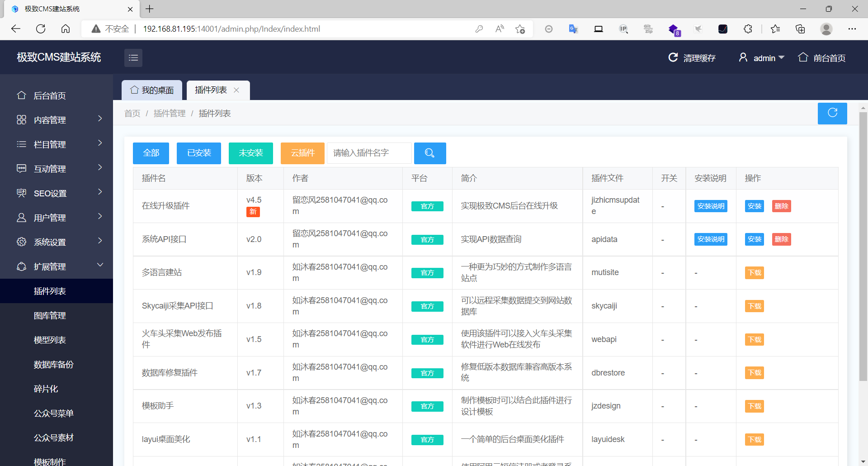Image resolution: width=868 pixels, height=466 pixels.
Task: Switch to the 我的桌面 tab
Action: 152,90
